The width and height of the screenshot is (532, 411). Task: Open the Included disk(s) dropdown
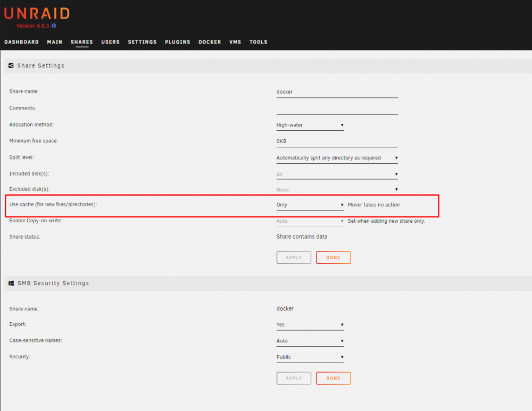[x=337, y=174]
